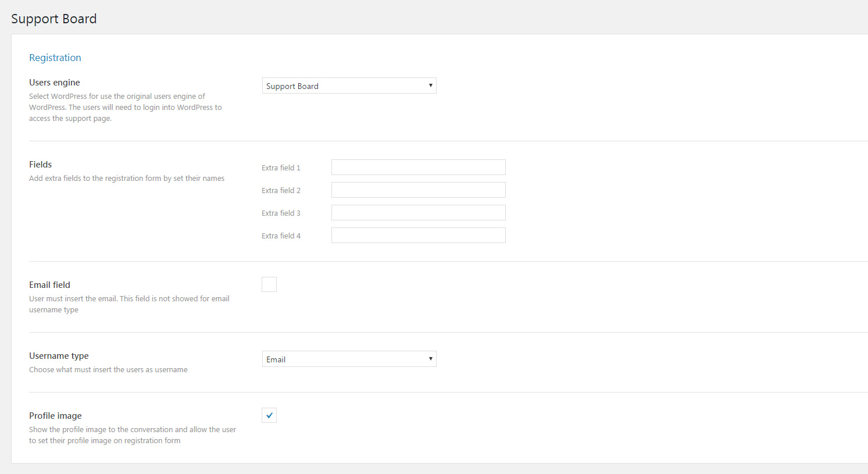868x474 pixels.
Task: Click the Fields setting label
Action: [x=41, y=165]
